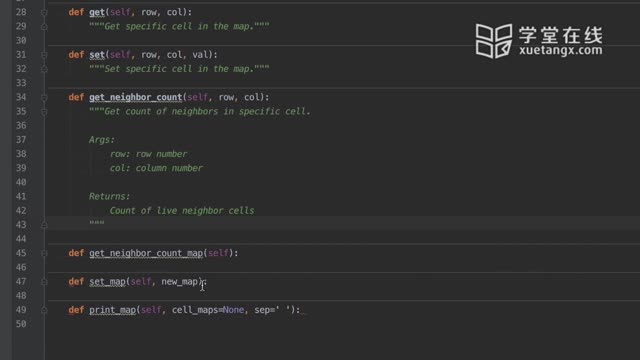Click the docstring end fold icon on line 43
640x360 pixels.
point(44,225)
